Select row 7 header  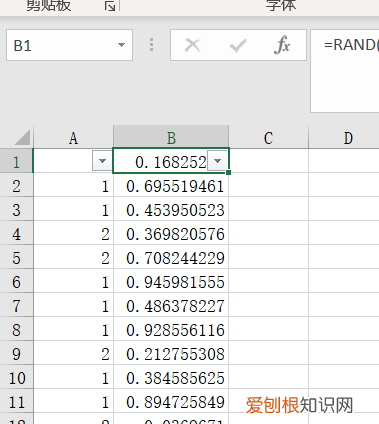tap(16, 305)
